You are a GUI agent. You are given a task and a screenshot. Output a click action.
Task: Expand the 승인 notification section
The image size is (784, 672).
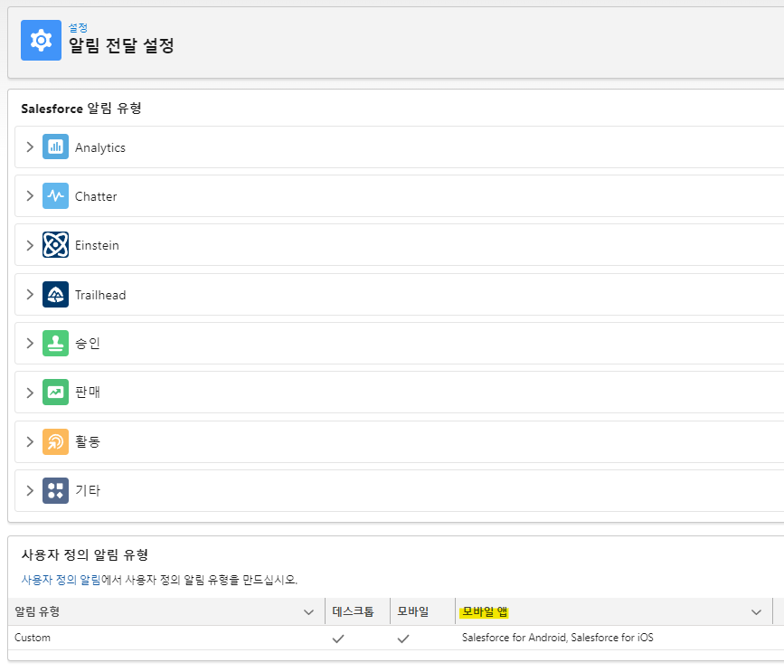pos(30,343)
